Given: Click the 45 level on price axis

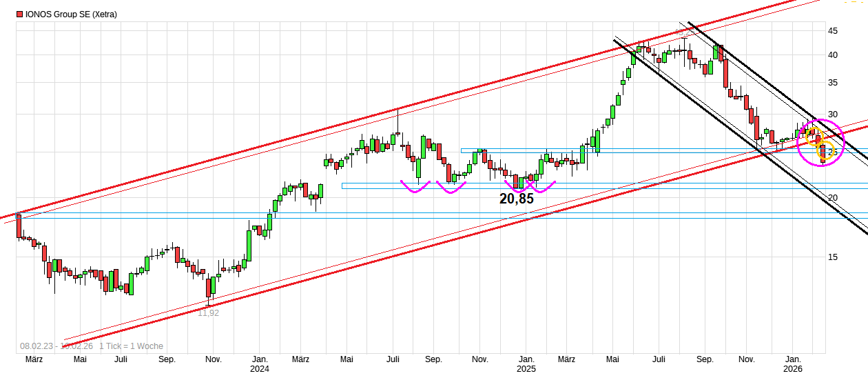Looking at the screenshot, I should (833, 31).
